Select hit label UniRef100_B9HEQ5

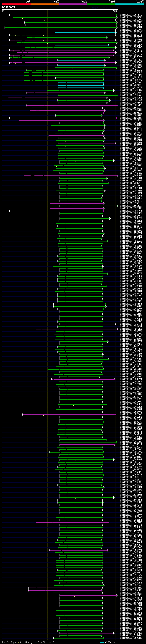coord(131,143)
